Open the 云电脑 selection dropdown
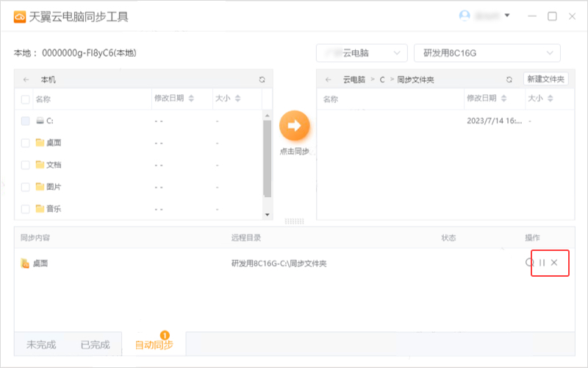Screen dimensions: 588x368 [x=362, y=53]
